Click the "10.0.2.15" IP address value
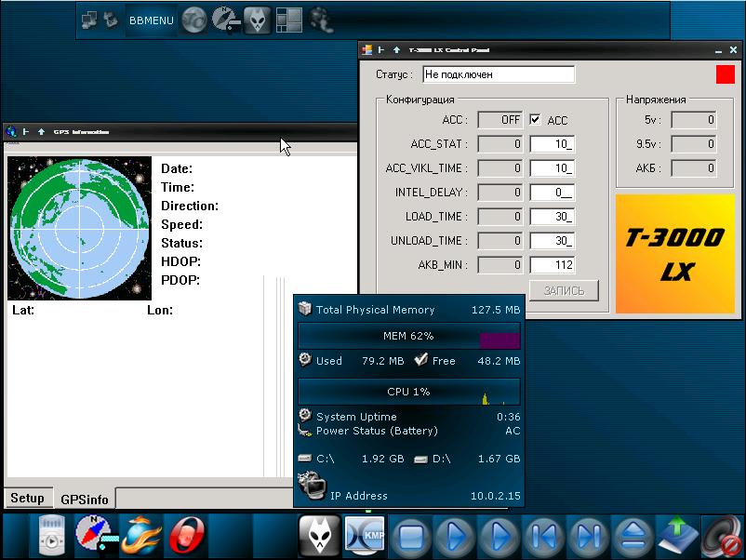Image resolution: width=746 pixels, height=560 pixels. point(495,496)
